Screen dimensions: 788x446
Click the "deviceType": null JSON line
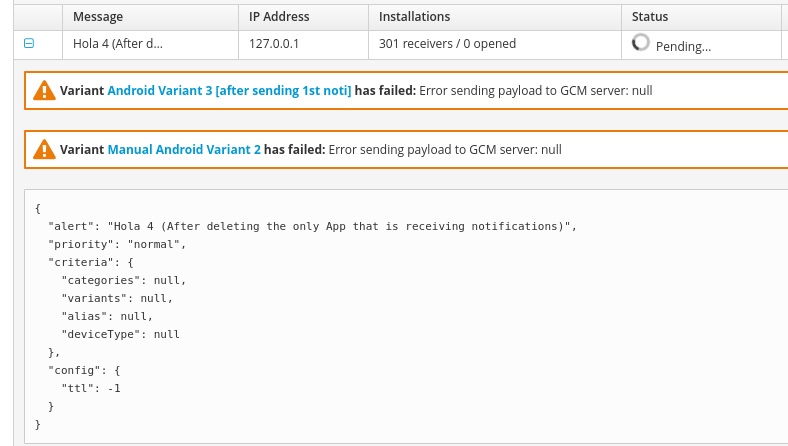(120, 334)
